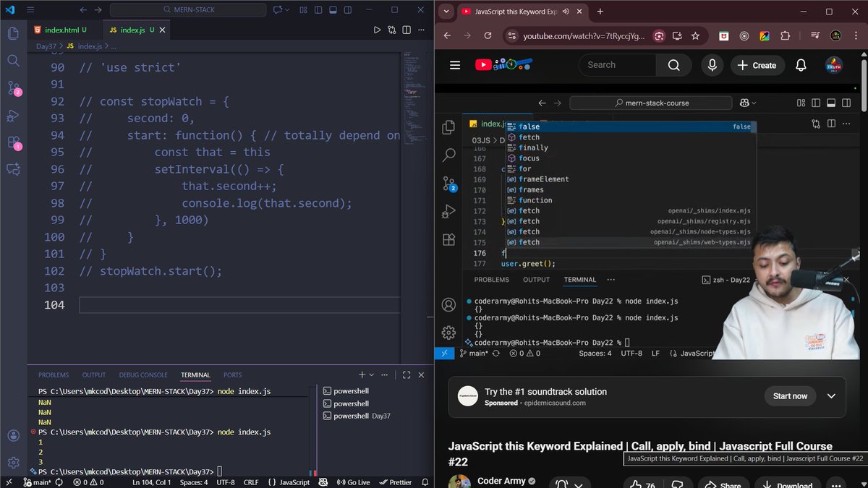868x488 pixels.
Task: Start Go Live server from status bar
Action: click(353, 482)
